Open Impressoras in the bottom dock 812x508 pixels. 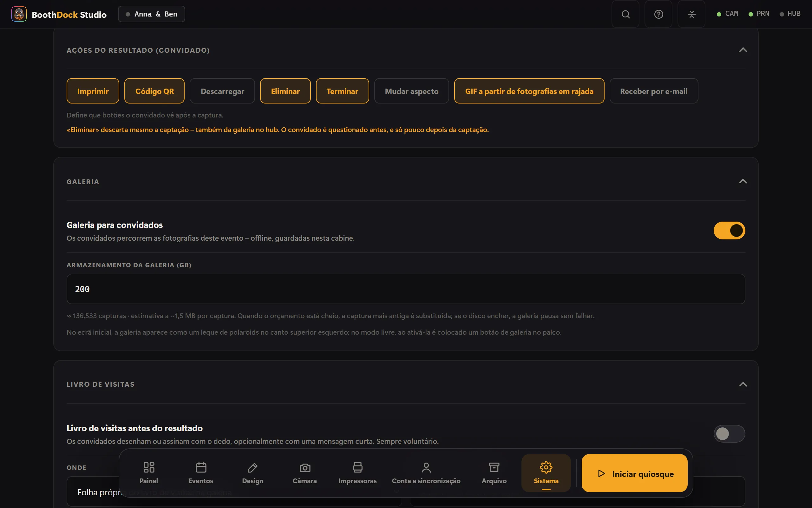[x=357, y=473]
